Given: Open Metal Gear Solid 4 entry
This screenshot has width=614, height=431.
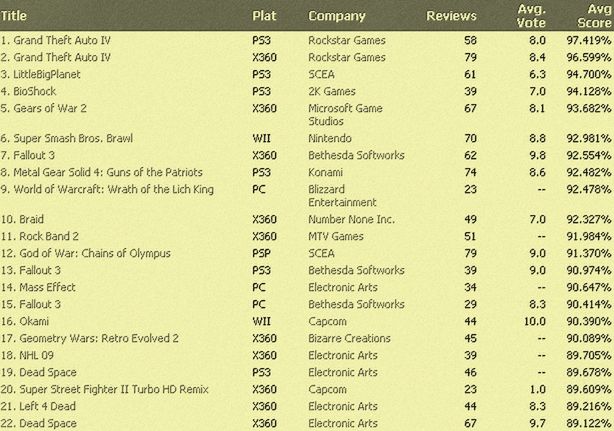Looking at the screenshot, I should click(x=108, y=172).
